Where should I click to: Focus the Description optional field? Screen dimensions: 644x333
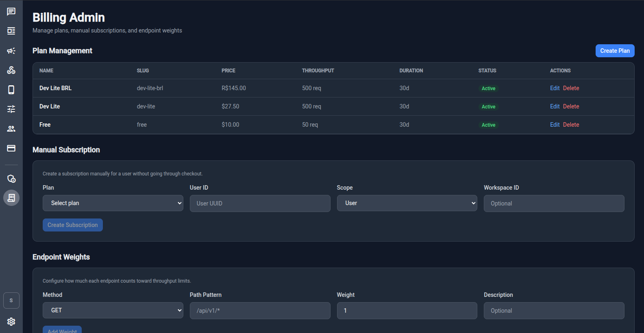coord(554,311)
